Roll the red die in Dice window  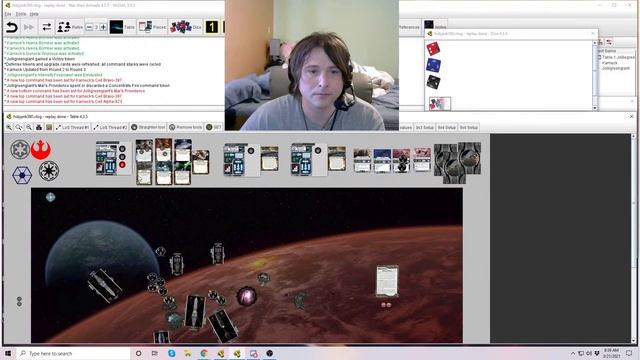click(433, 49)
